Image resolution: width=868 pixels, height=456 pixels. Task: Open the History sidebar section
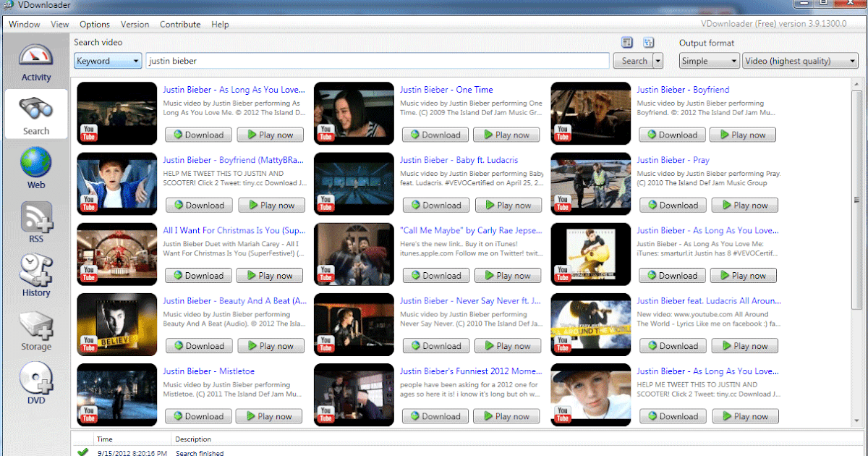[x=36, y=275]
